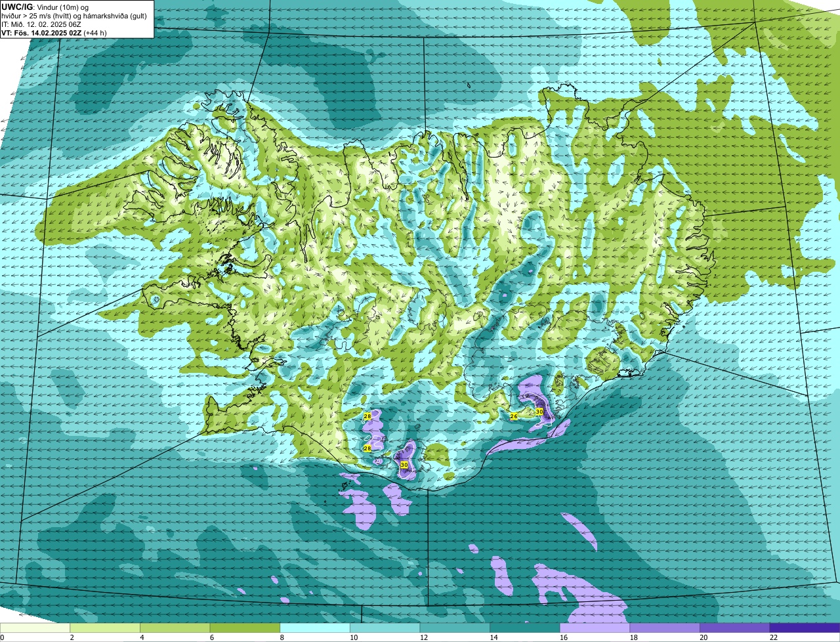This screenshot has width=840, height=642.
Task: Click the legend tick label '12'
Action: (424, 637)
